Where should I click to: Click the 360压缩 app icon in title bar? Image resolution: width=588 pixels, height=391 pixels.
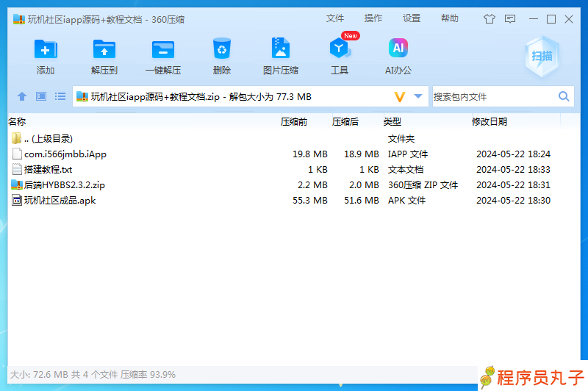(19, 19)
